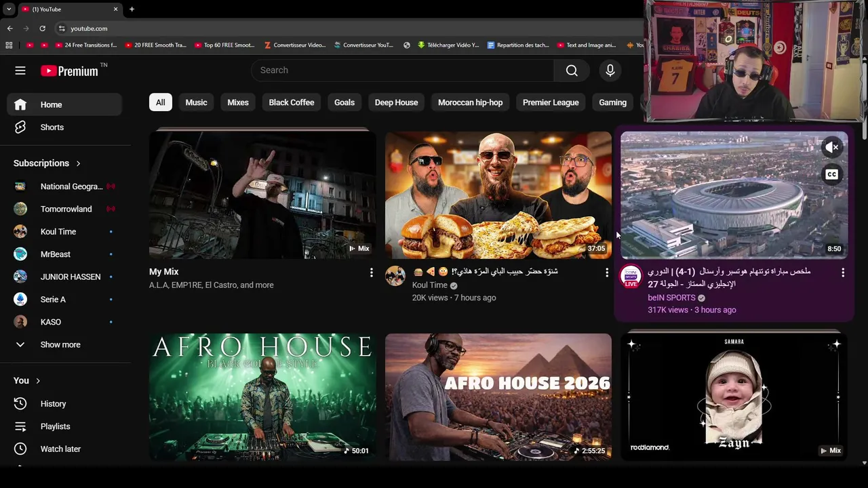
Task: Expand Show more subscriptions
Action: coord(64,344)
